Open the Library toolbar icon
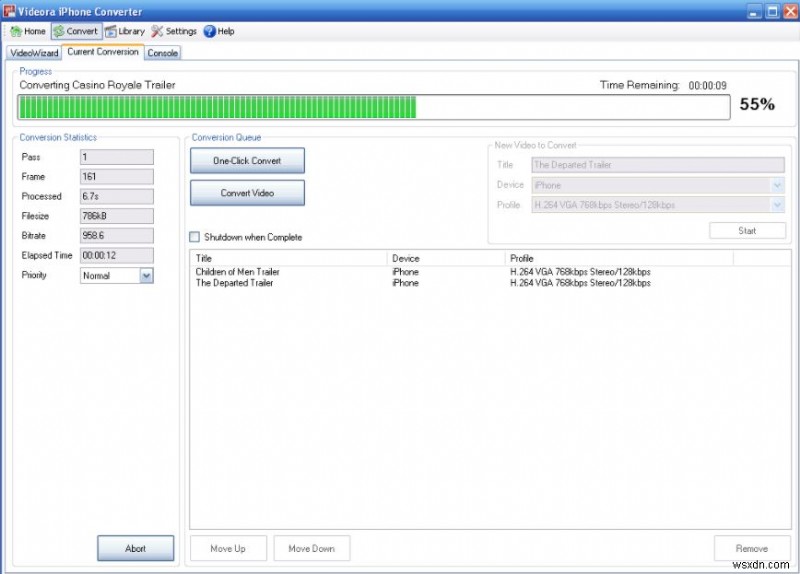This screenshot has height=574, width=800. click(111, 32)
